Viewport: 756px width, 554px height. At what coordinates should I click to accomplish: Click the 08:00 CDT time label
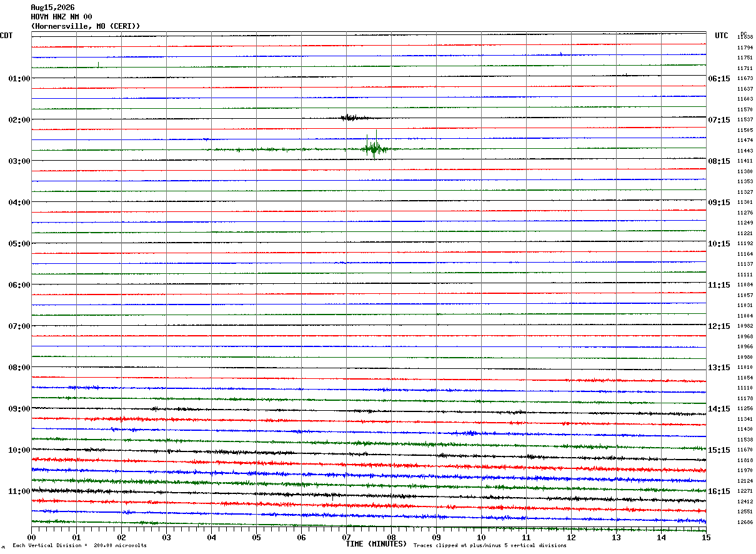click(x=19, y=368)
